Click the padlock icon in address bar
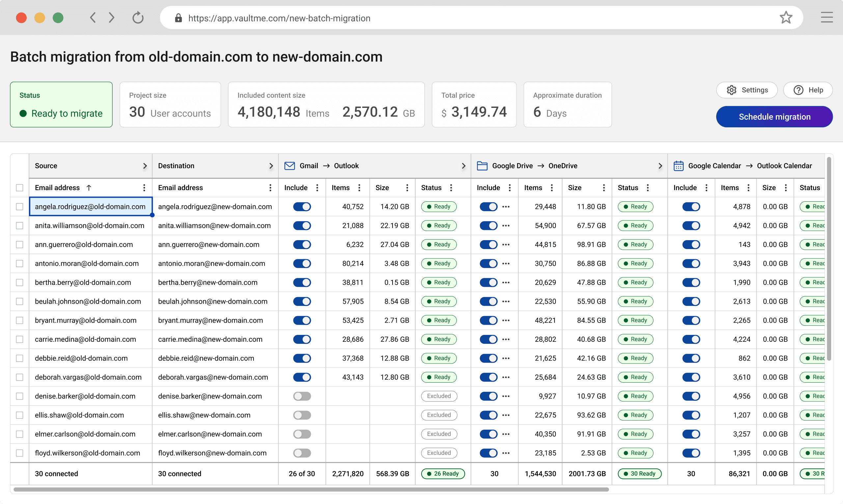 point(178,18)
